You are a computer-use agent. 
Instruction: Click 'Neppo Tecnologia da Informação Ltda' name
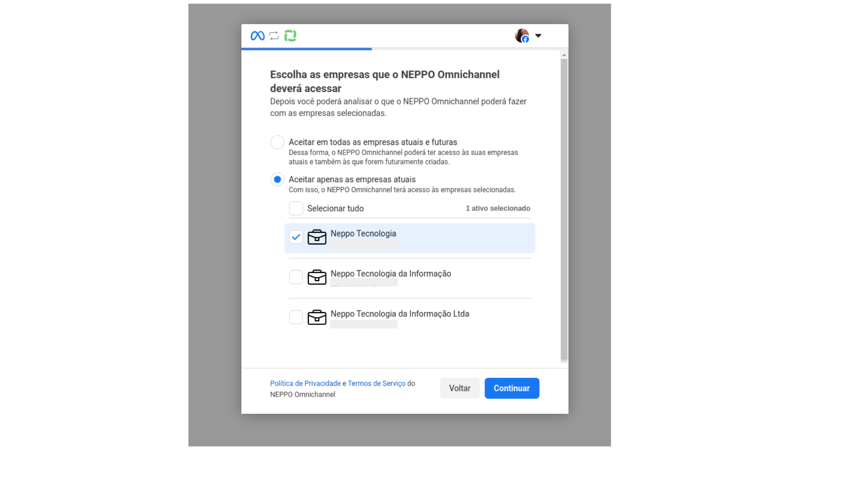(400, 314)
